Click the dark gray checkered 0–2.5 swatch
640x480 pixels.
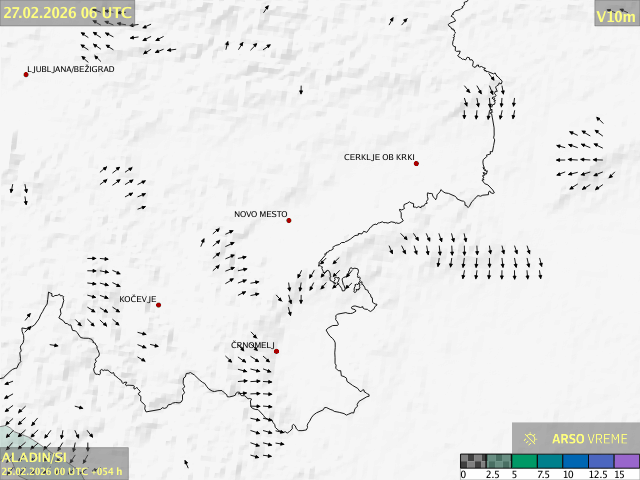[x=473, y=461]
